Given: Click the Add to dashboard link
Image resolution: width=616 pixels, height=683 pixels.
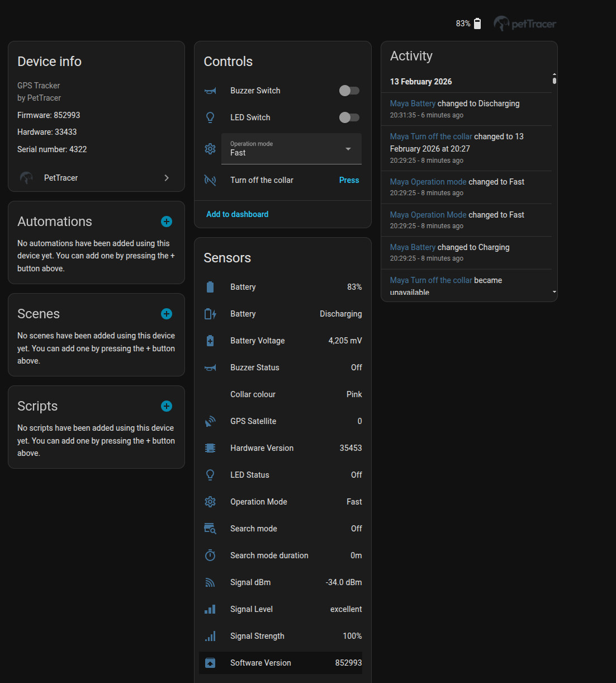Looking at the screenshot, I should [x=237, y=214].
